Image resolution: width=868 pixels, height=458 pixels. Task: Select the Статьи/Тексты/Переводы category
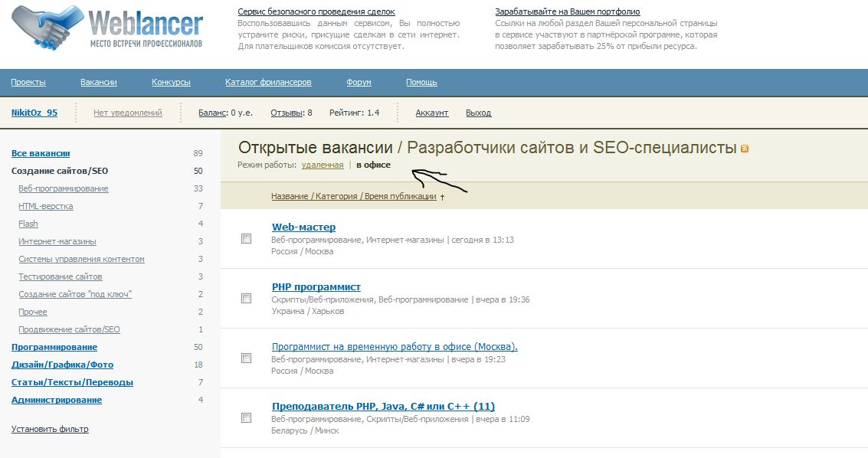coord(72,382)
